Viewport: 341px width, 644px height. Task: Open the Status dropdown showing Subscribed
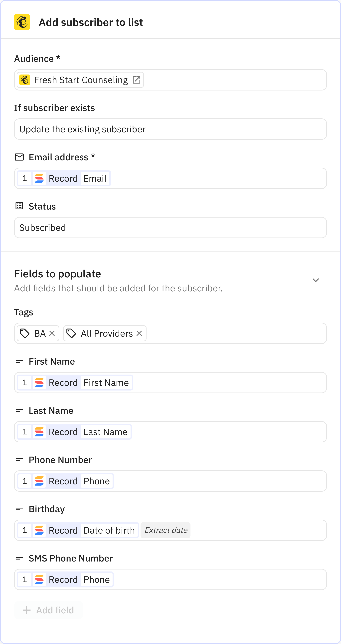point(170,228)
